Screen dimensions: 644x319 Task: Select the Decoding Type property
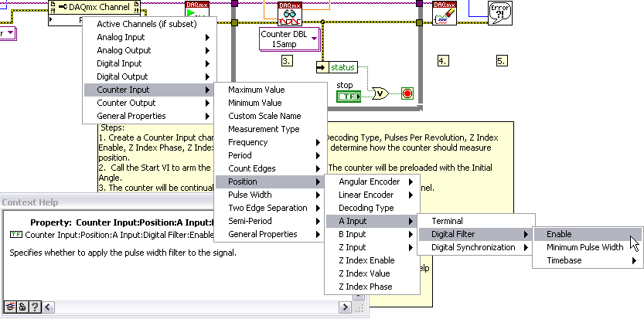(372, 208)
